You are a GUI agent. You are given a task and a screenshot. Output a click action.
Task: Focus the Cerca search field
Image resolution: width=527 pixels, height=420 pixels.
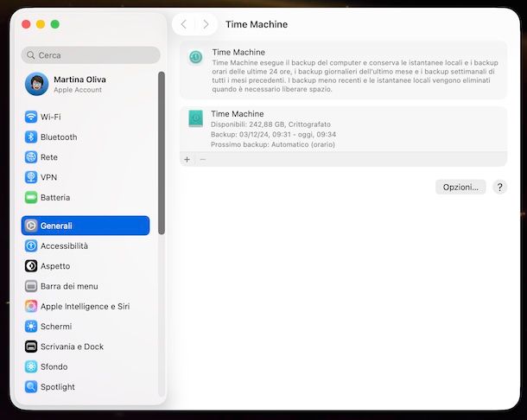pos(91,55)
